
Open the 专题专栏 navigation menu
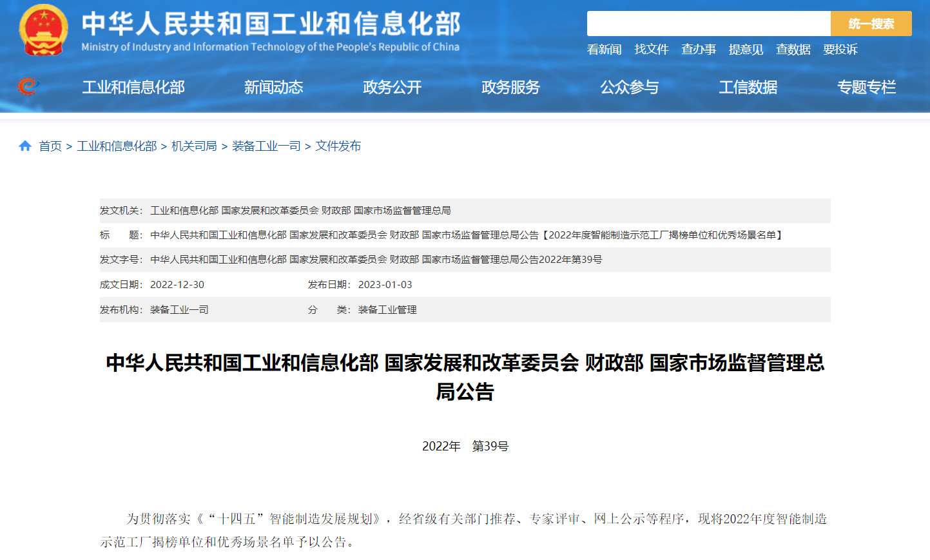pos(866,87)
